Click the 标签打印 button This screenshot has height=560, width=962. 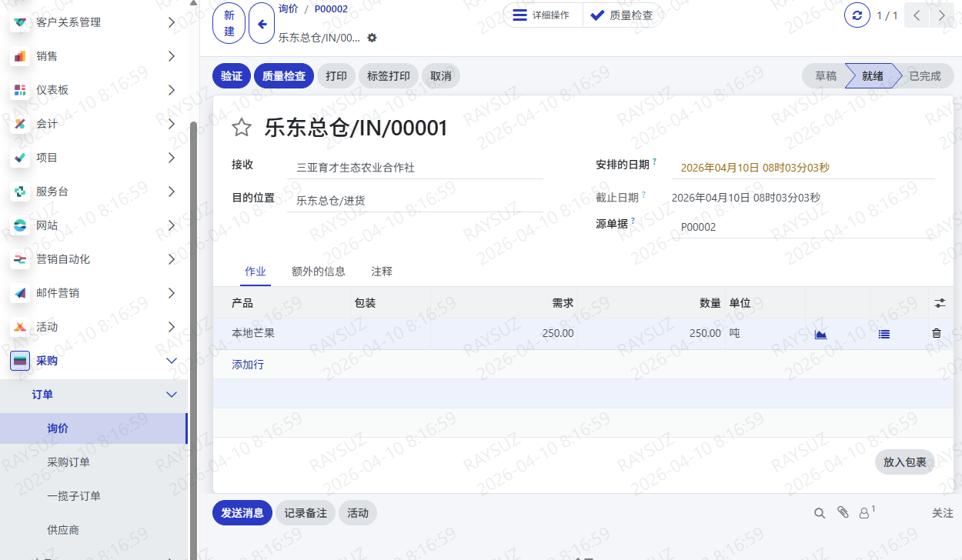pyautogui.click(x=389, y=76)
